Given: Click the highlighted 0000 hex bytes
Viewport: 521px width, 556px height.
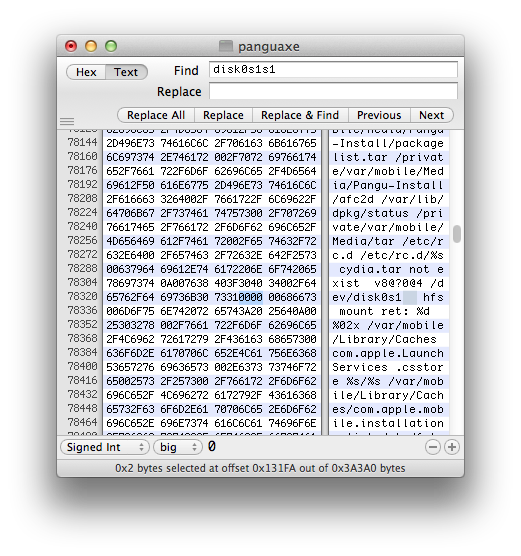Looking at the screenshot, I should 251,297.
